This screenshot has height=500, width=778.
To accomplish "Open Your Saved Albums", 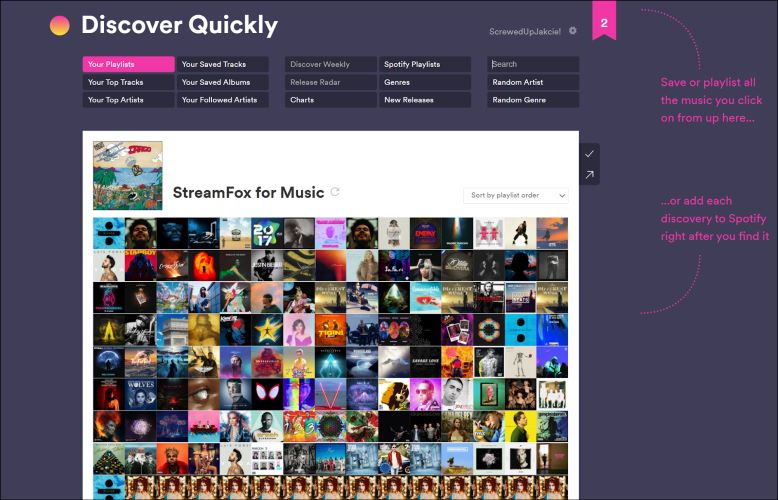I will point(222,82).
